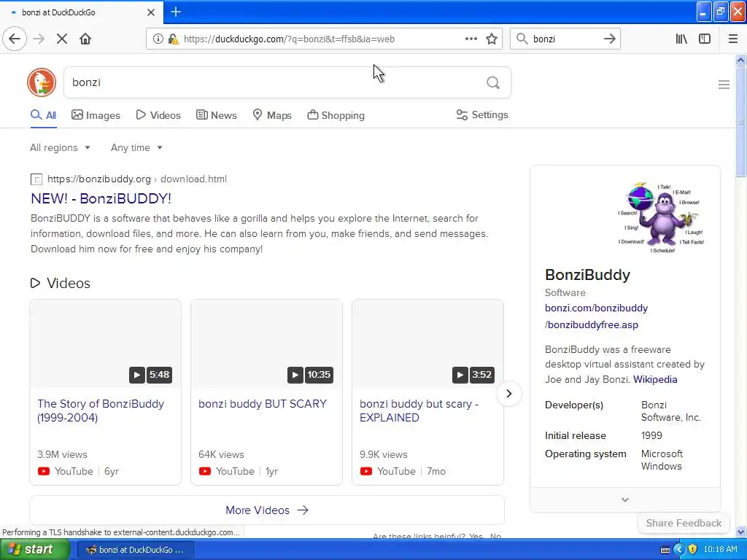Switch to the Images tab
Image resolution: width=747 pixels, height=560 pixels.
point(96,115)
